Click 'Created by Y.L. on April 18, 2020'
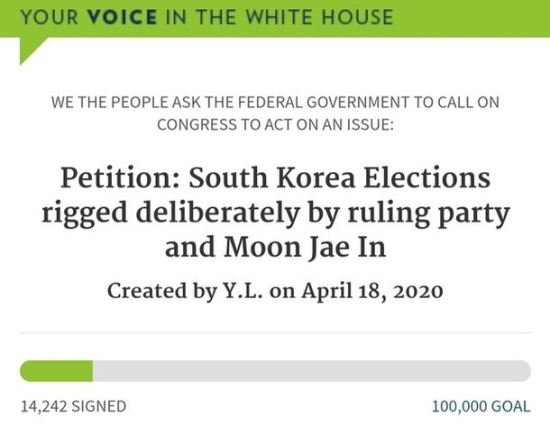The height and width of the screenshot is (426, 550). (275, 292)
